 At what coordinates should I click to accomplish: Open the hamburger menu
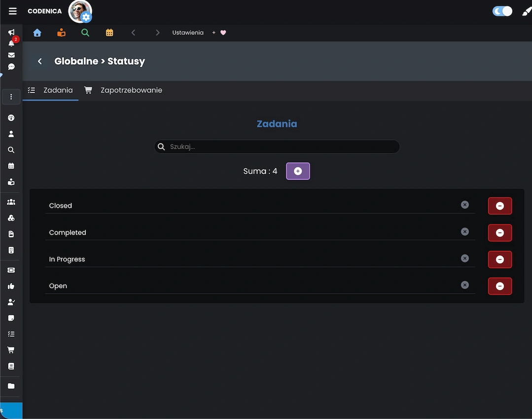coord(13,11)
